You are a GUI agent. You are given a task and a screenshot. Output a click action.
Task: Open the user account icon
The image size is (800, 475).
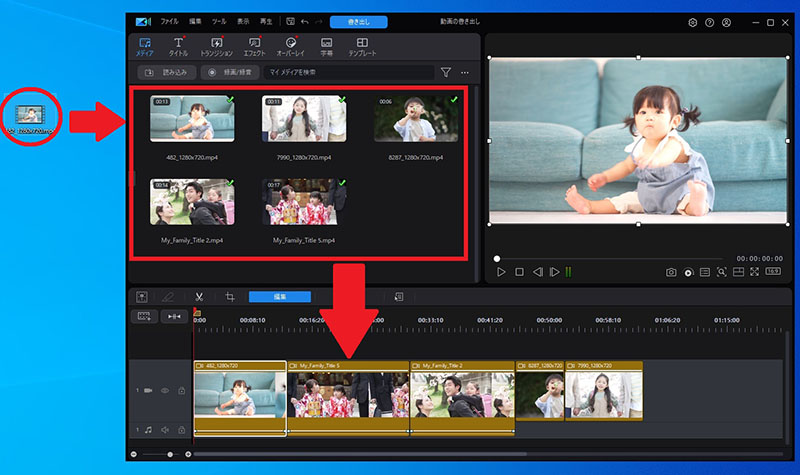[727, 22]
